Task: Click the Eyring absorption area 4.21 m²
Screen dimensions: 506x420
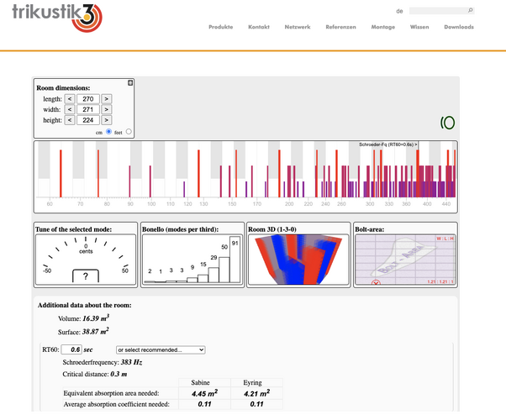Action: click(257, 393)
